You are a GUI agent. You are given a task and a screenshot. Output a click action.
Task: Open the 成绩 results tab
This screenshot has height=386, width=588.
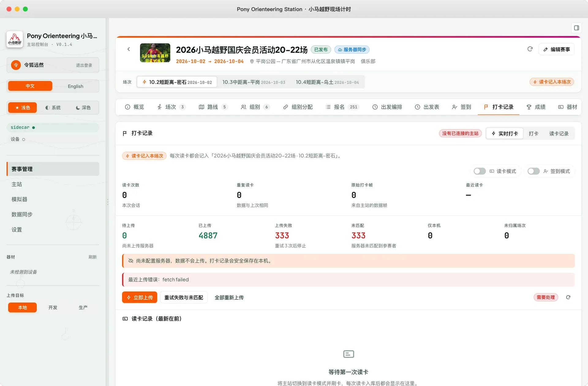536,107
